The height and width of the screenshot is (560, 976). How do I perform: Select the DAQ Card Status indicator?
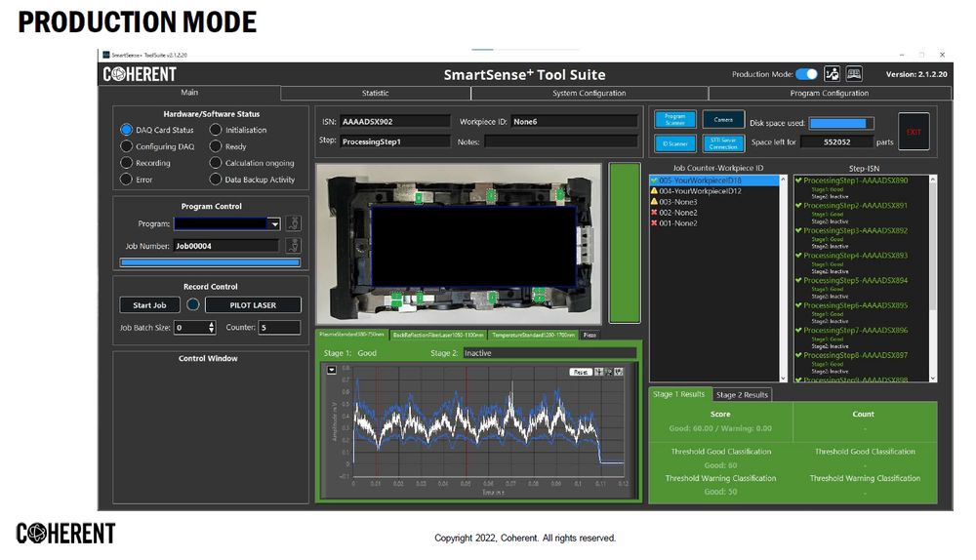(x=126, y=130)
